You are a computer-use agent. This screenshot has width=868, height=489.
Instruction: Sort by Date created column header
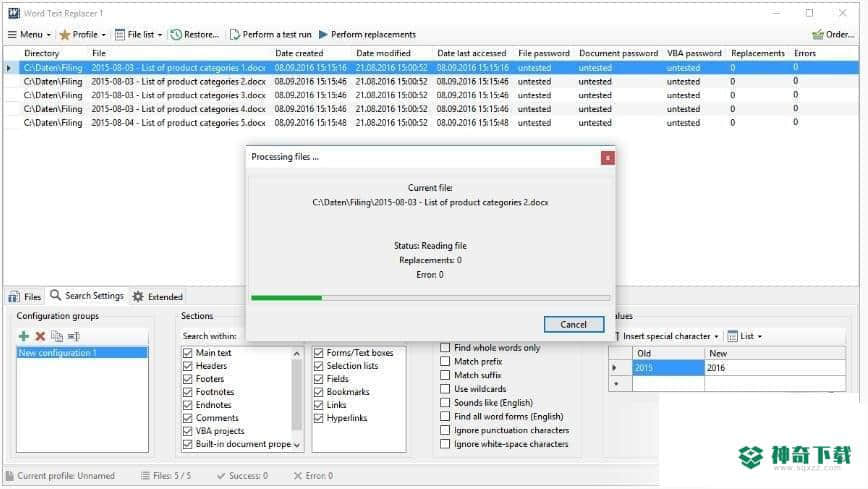click(x=299, y=53)
